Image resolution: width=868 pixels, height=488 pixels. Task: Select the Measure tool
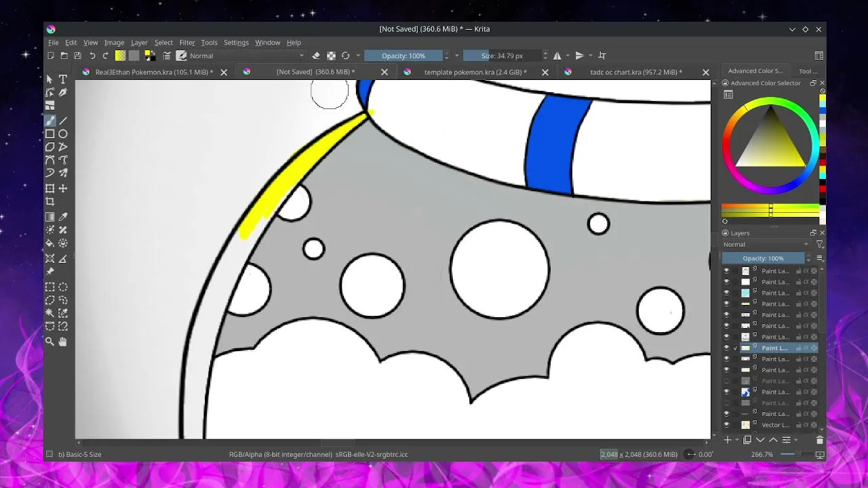tap(63, 258)
